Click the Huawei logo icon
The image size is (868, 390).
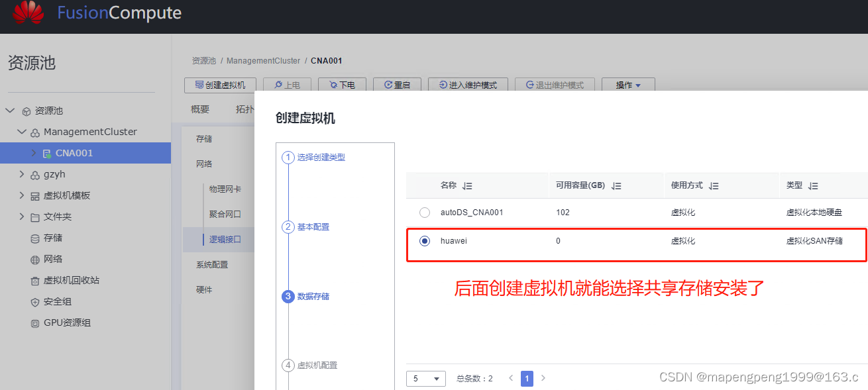28,13
